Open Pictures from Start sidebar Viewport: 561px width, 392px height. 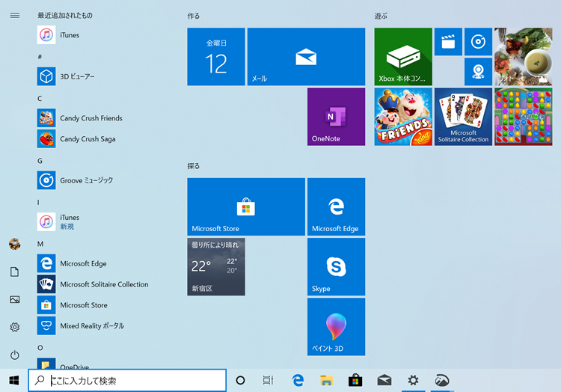pos(15,299)
